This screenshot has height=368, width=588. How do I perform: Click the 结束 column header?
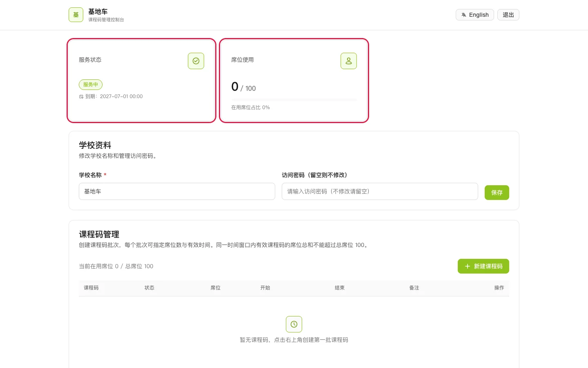click(x=340, y=288)
